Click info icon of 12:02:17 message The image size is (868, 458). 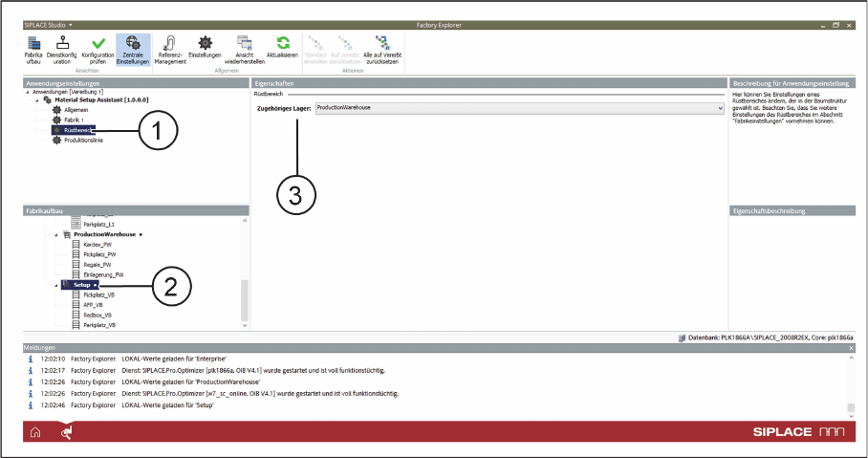31,370
